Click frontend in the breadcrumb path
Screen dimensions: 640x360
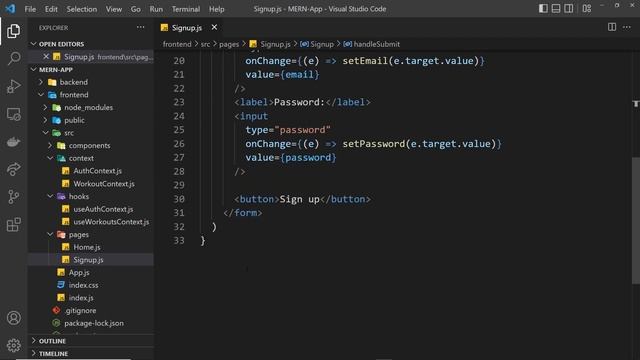[177, 44]
